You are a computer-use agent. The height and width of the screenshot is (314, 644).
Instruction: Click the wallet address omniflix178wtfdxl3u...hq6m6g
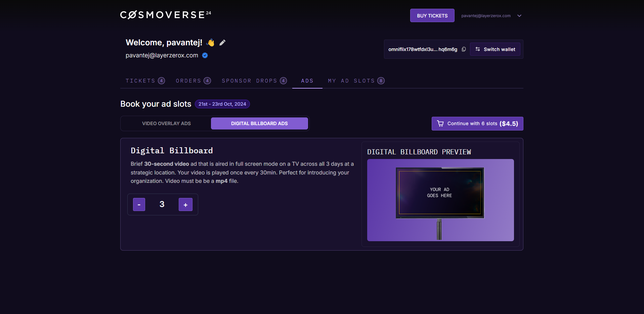pos(423,49)
